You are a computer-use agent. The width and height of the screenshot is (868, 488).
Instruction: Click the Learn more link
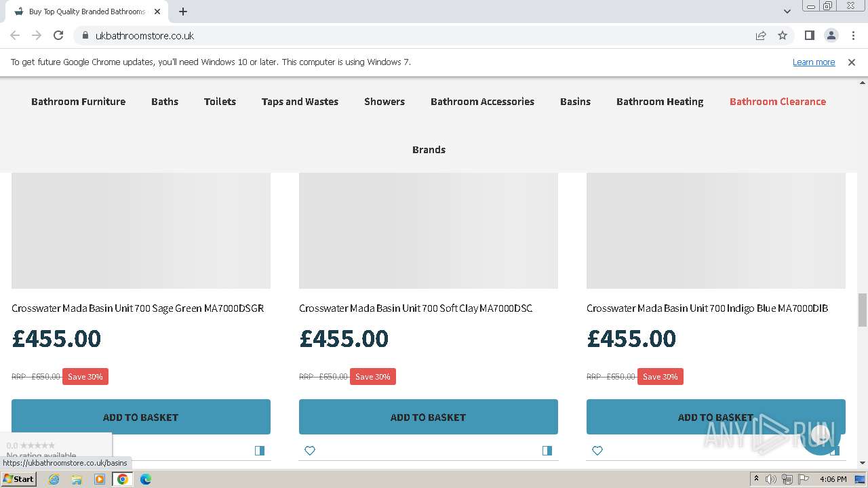pyautogui.click(x=813, y=62)
